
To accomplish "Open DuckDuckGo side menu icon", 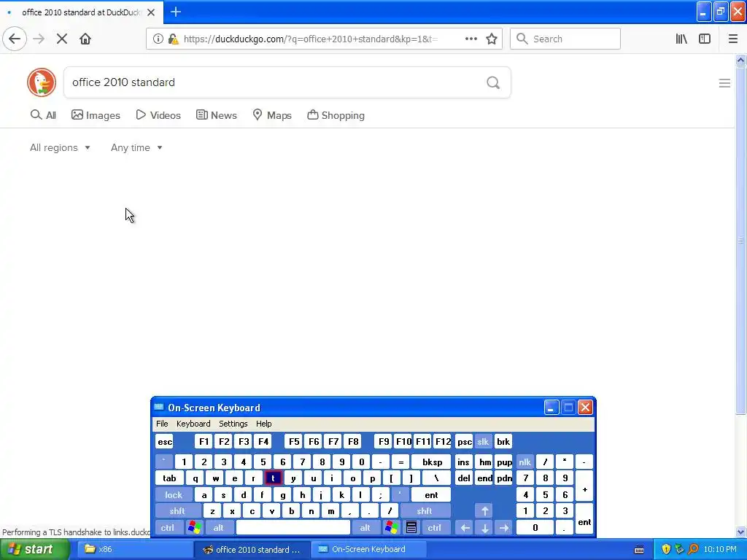I will 724,83.
